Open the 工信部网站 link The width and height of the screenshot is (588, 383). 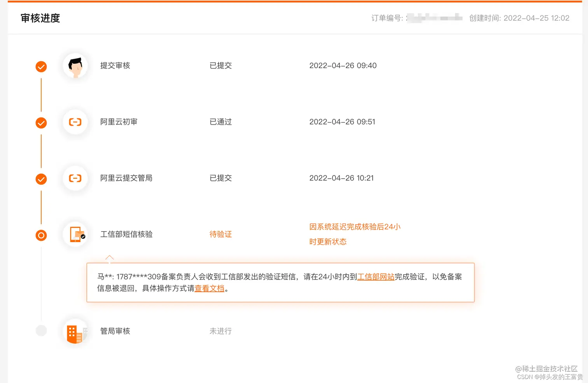coord(375,277)
